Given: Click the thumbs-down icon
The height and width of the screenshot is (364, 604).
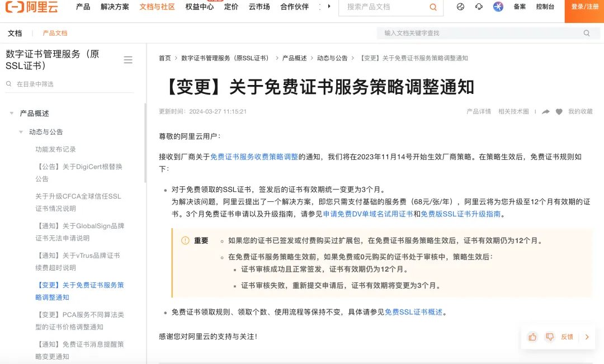Looking at the screenshot, I should coord(550,337).
